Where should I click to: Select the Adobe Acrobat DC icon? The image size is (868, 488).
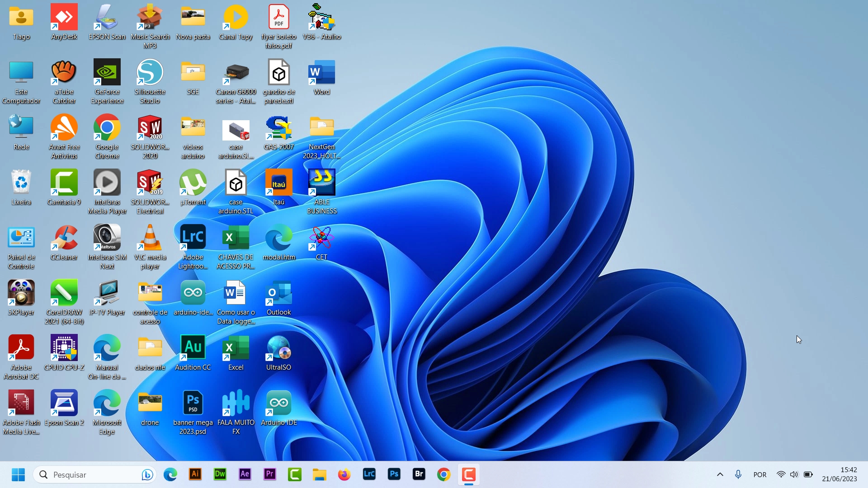(21, 357)
